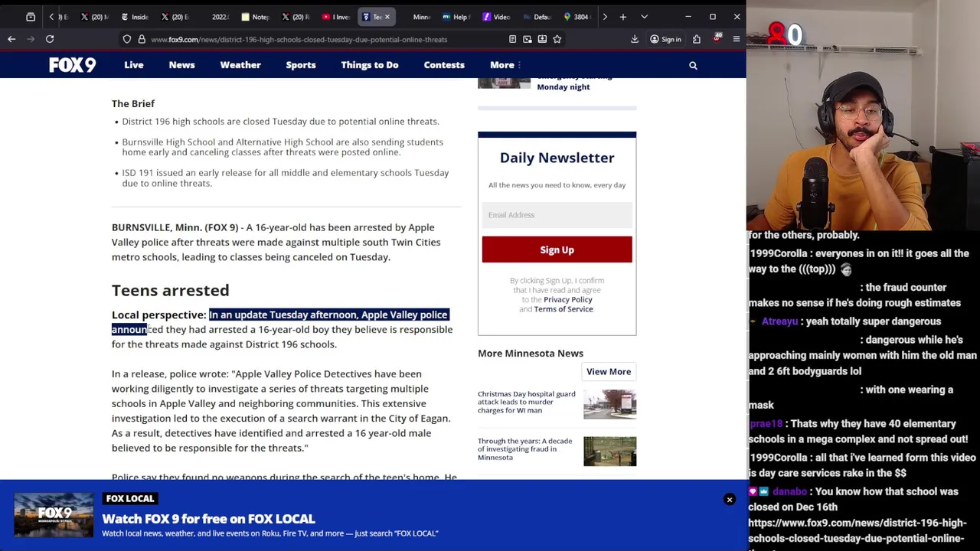Open browser Sign in account button

(665, 39)
